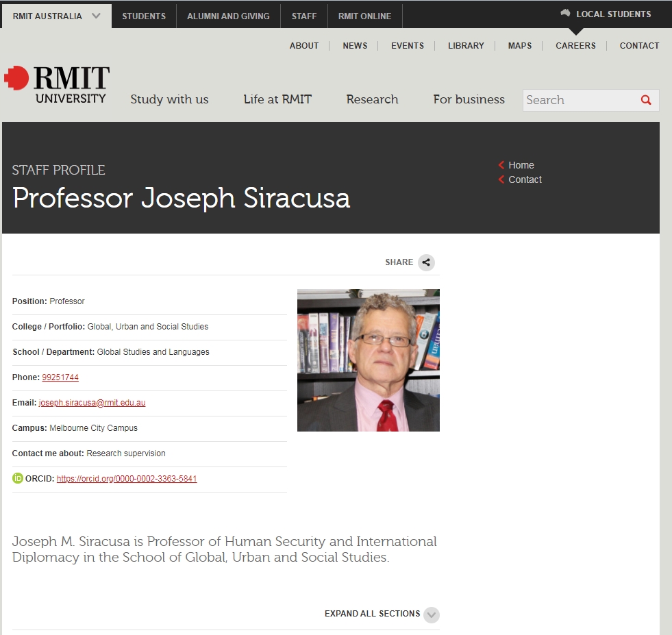This screenshot has height=635, width=672.
Task: Click the EXPAND ALL SECTIONS text
Action: (x=373, y=614)
